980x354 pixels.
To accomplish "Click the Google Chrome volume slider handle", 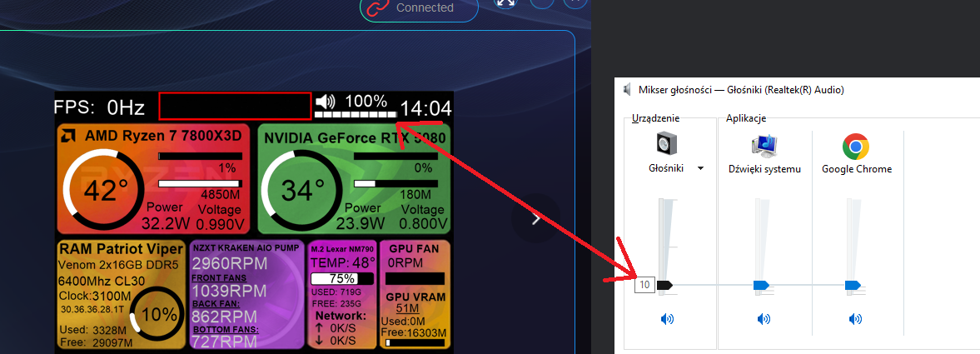I will click(x=853, y=285).
